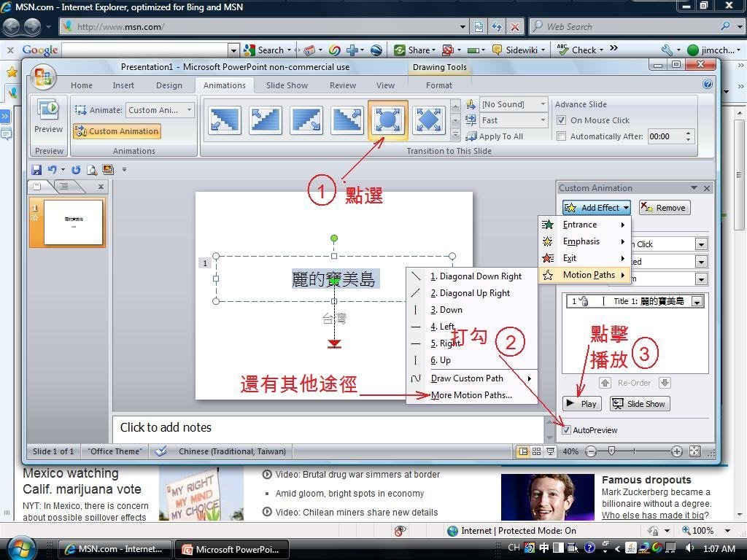Click Apply To All transition button

pos(495,136)
